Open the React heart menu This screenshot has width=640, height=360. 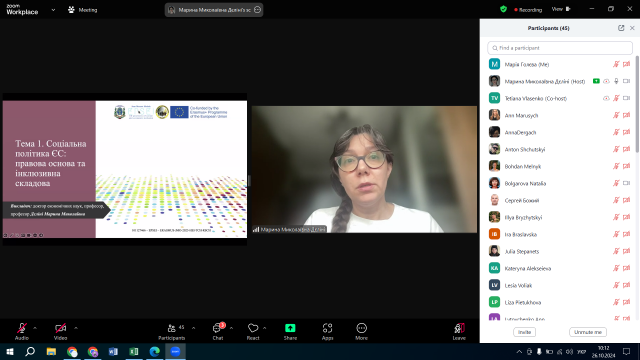point(253,331)
